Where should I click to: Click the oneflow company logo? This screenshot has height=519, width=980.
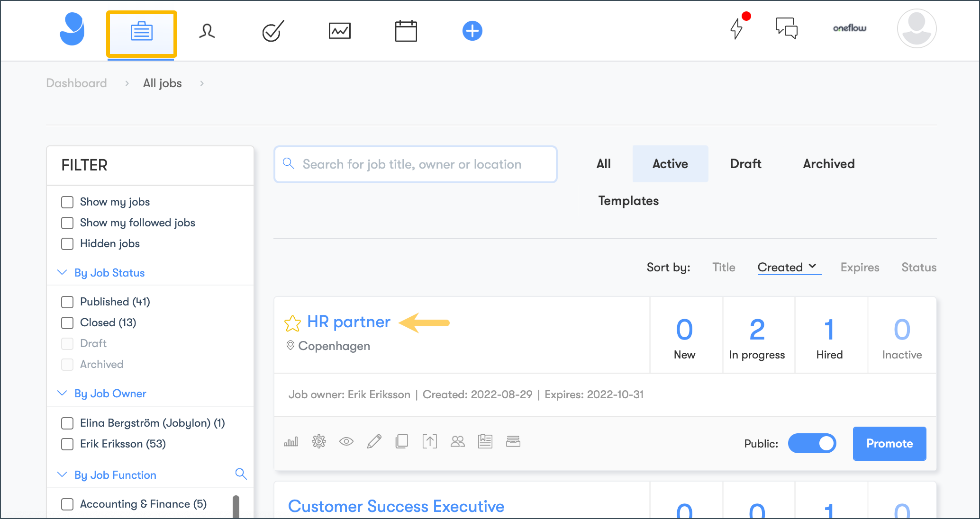tap(850, 28)
